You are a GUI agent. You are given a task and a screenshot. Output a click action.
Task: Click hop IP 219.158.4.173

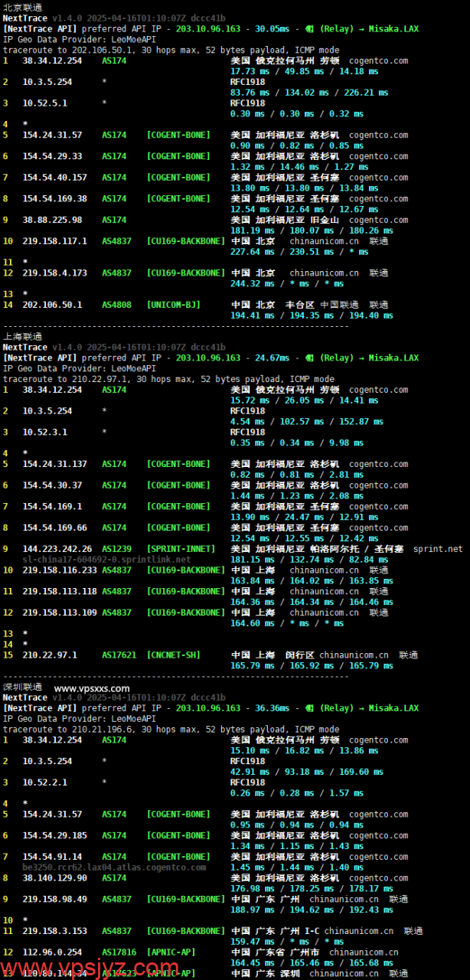(x=55, y=273)
